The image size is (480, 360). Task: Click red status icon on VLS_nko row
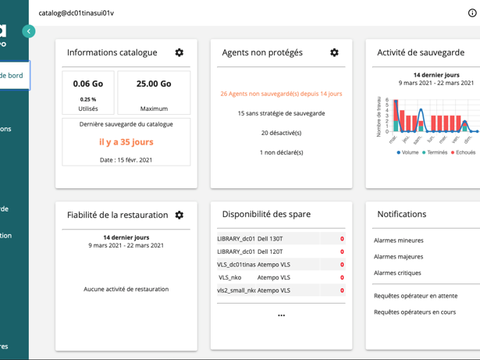pos(342,278)
